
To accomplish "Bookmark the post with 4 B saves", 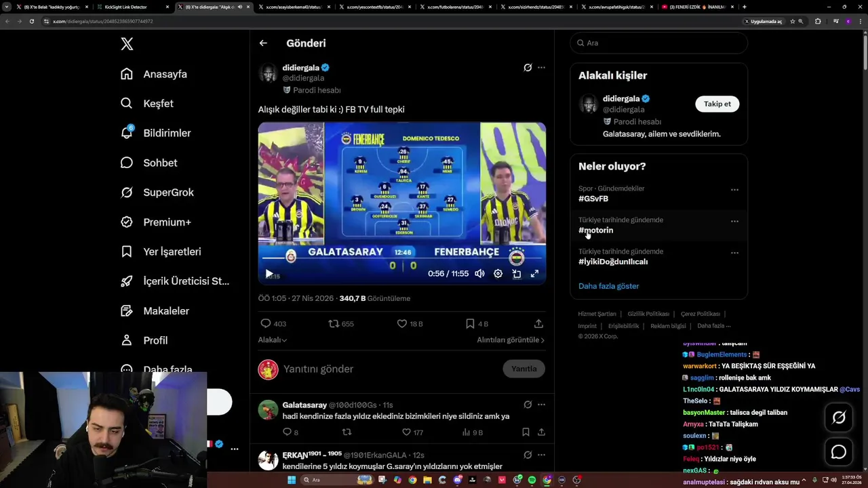I will pyautogui.click(x=477, y=324).
